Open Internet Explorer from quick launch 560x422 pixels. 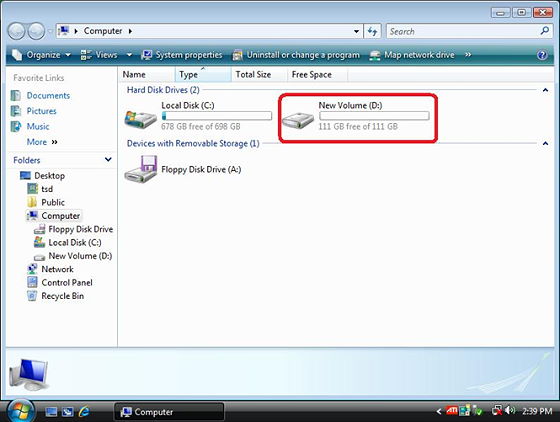coord(84,412)
